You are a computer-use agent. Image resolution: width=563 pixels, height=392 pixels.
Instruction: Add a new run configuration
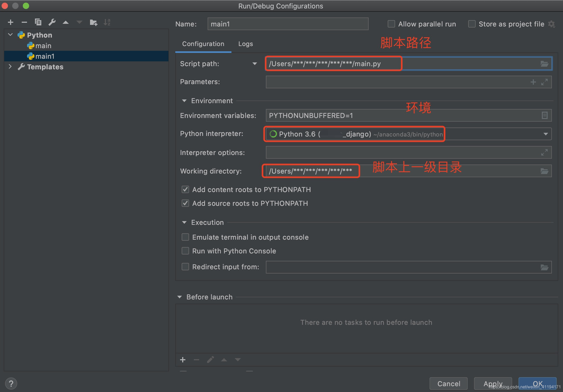[x=11, y=22]
